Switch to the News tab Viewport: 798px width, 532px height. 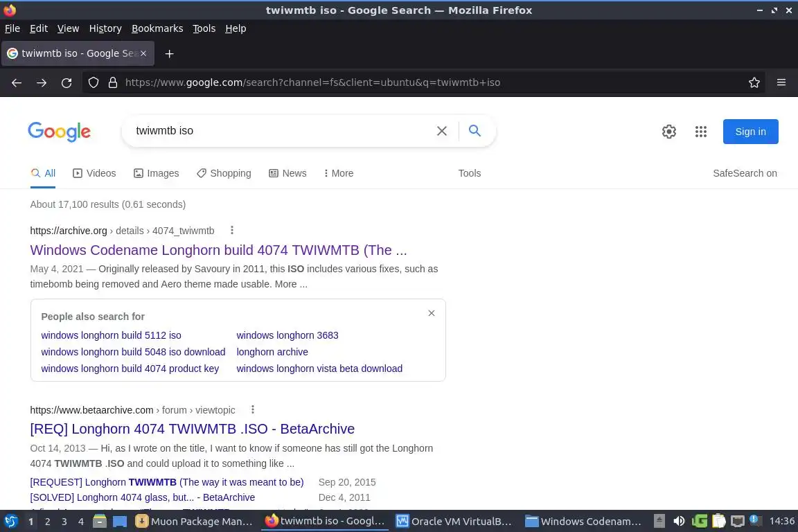[x=287, y=173]
